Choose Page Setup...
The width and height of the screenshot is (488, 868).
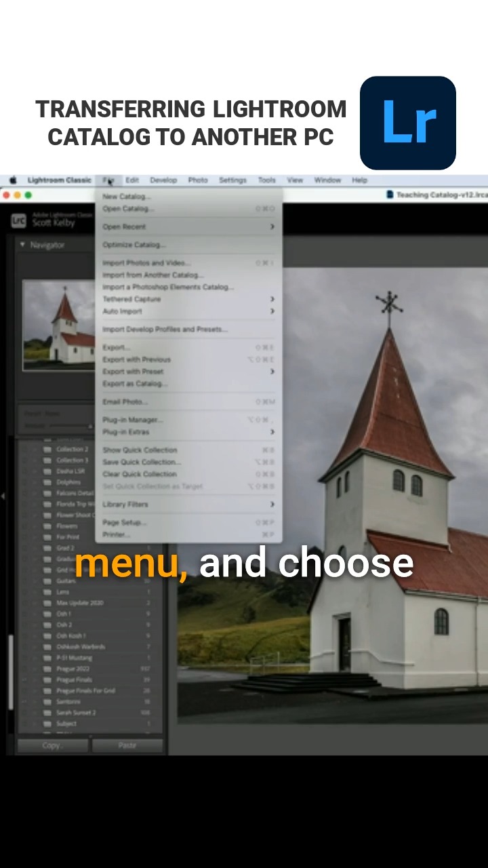[188, 523]
